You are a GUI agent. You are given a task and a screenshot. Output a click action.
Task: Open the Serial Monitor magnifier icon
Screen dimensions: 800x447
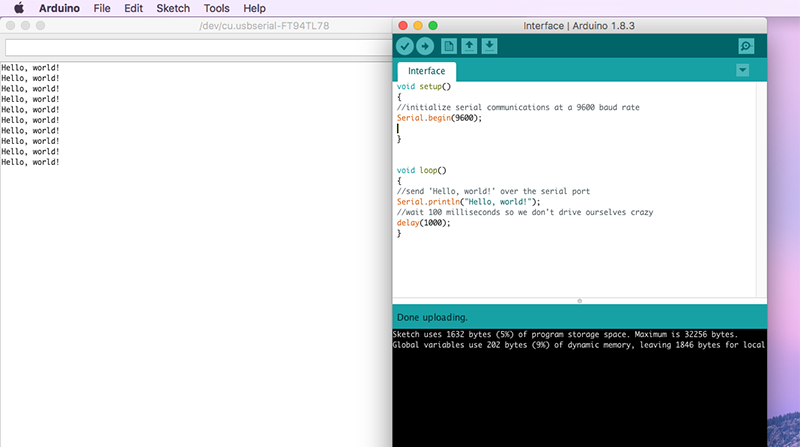[x=746, y=46]
